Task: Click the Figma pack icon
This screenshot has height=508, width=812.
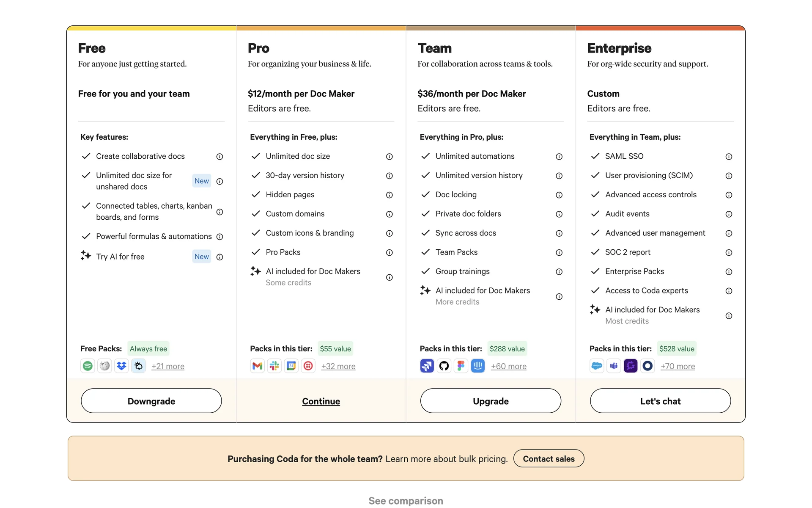Action: (x=461, y=366)
